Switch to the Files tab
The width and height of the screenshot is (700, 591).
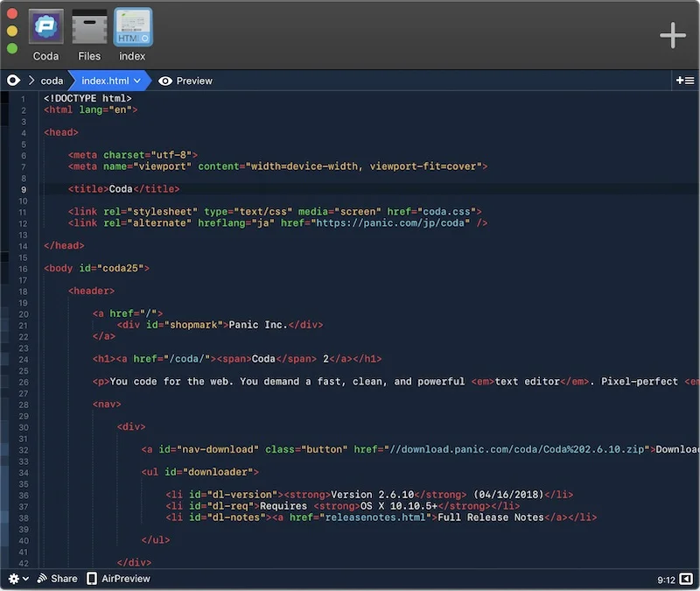point(89,35)
